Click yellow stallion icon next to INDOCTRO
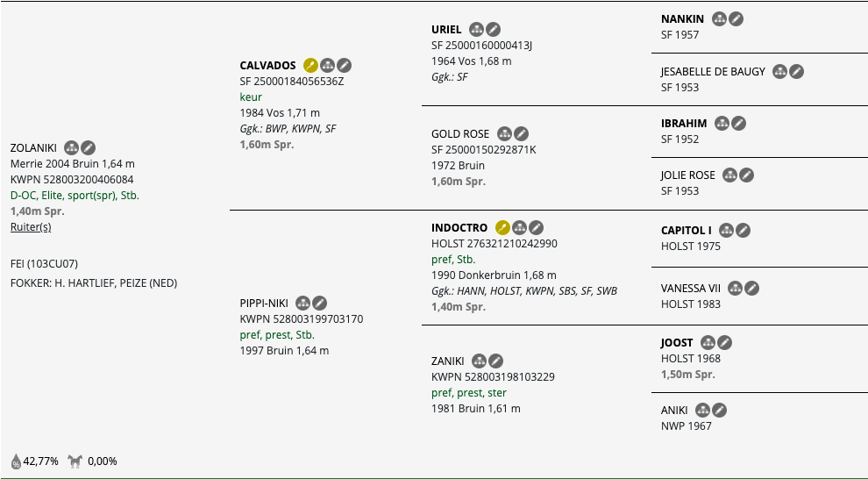The image size is (868, 479). [502, 227]
